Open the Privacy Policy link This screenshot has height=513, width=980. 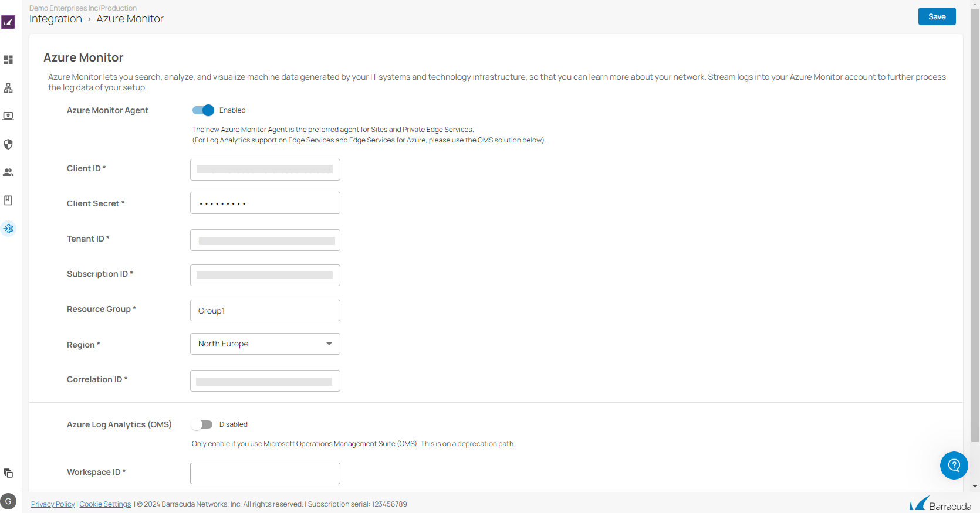53,504
